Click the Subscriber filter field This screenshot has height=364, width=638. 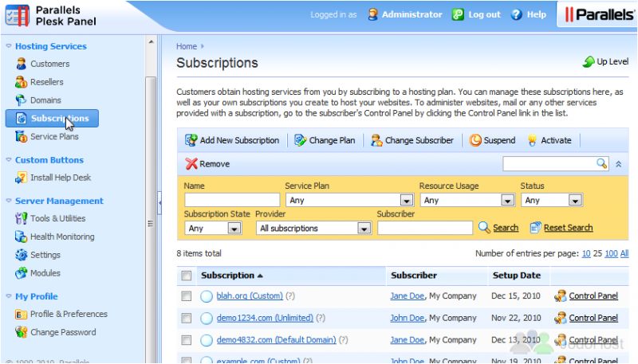(425, 229)
